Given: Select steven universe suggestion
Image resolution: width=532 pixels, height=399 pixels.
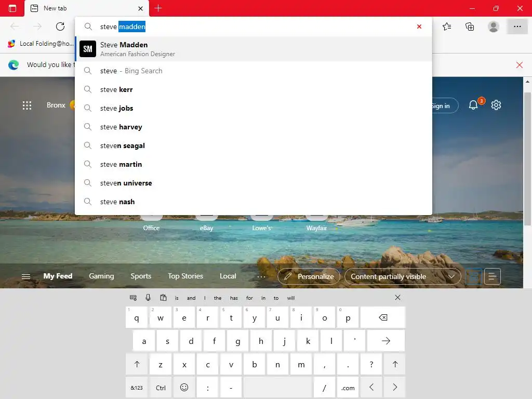Looking at the screenshot, I should pos(254,182).
